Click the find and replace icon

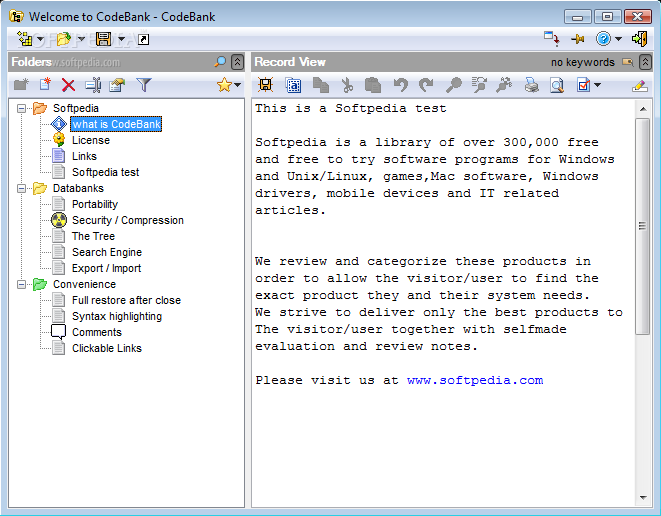(x=504, y=85)
